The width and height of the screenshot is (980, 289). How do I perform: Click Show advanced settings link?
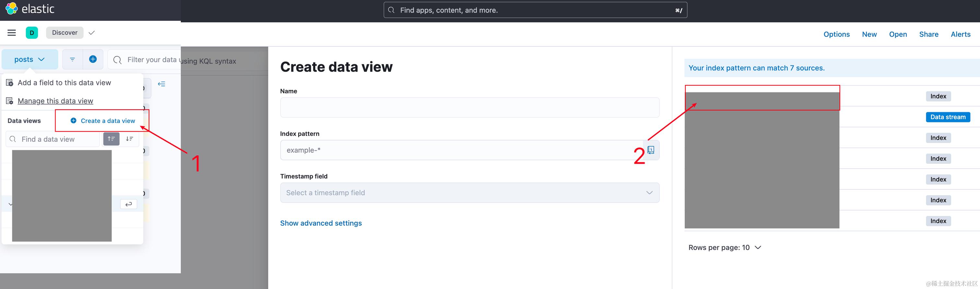321,223
